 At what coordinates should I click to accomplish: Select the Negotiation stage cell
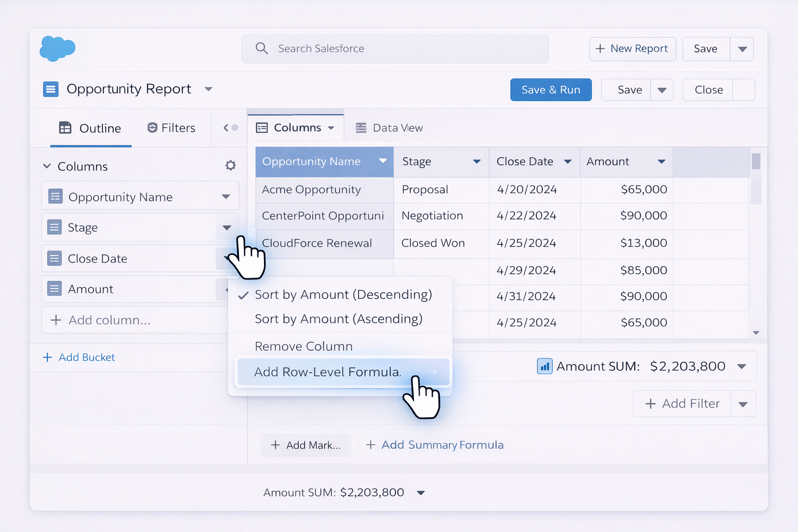click(442, 216)
